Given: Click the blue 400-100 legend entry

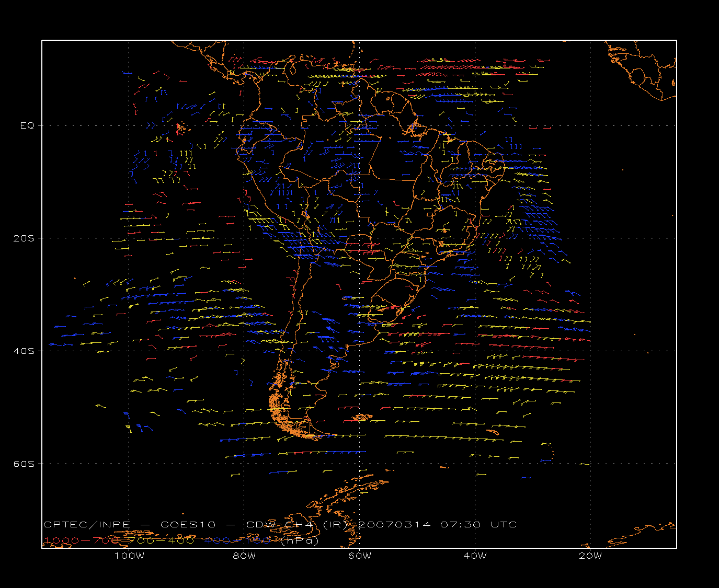Looking at the screenshot, I should tap(237, 540).
